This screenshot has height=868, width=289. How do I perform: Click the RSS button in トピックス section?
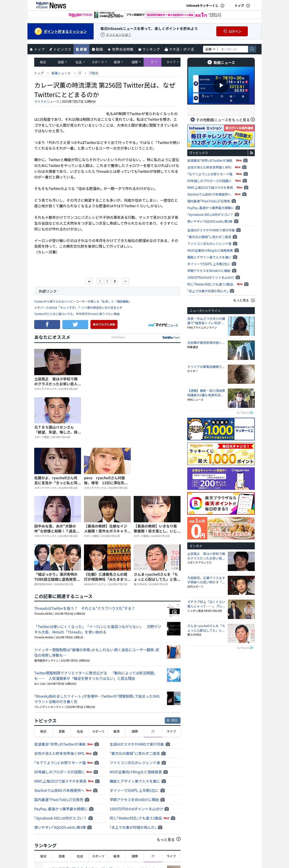pyautogui.click(x=173, y=720)
